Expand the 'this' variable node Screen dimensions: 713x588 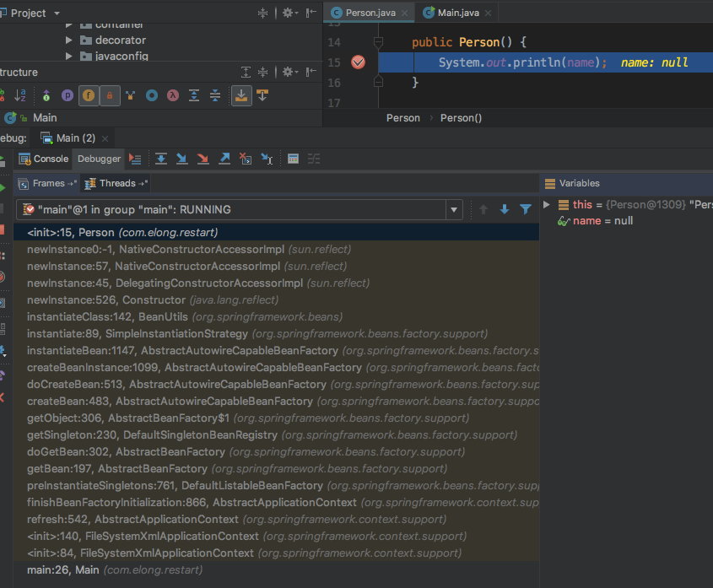point(547,205)
